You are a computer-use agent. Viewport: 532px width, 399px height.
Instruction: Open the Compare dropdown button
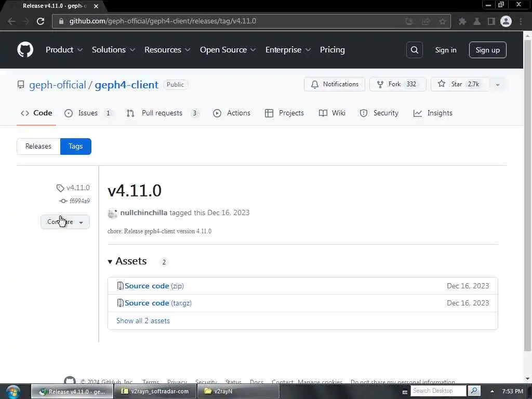point(65,222)
